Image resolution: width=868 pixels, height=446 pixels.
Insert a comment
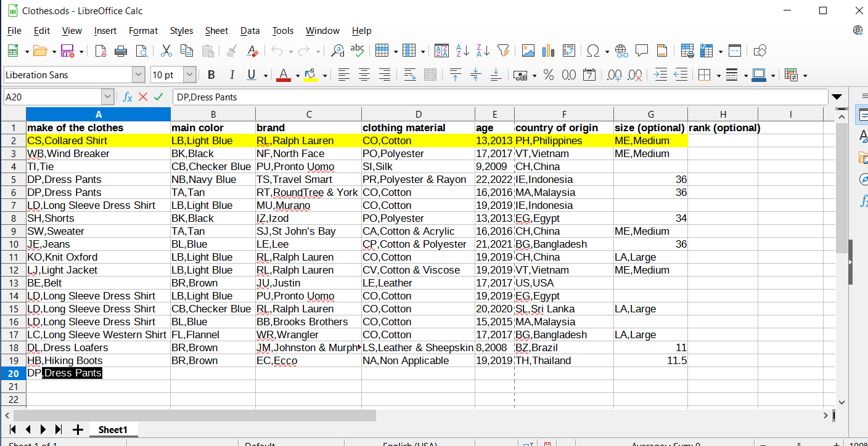point(642,51)
